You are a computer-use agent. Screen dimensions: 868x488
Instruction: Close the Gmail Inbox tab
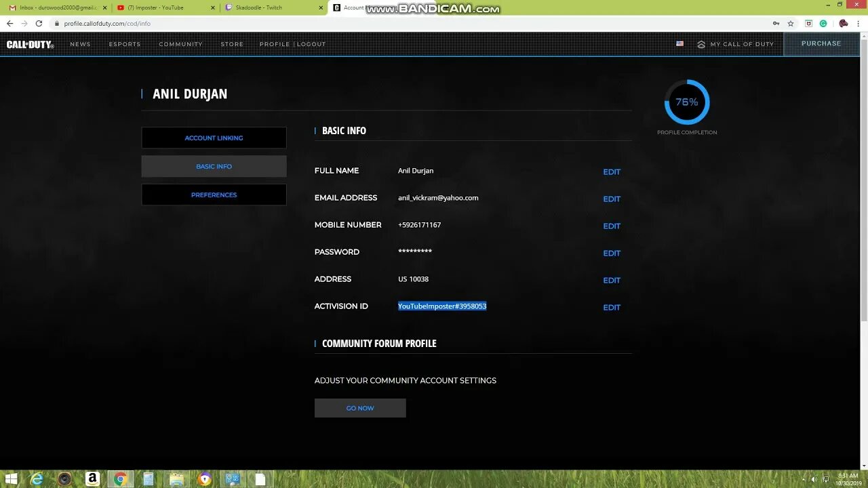pos(104,7)
